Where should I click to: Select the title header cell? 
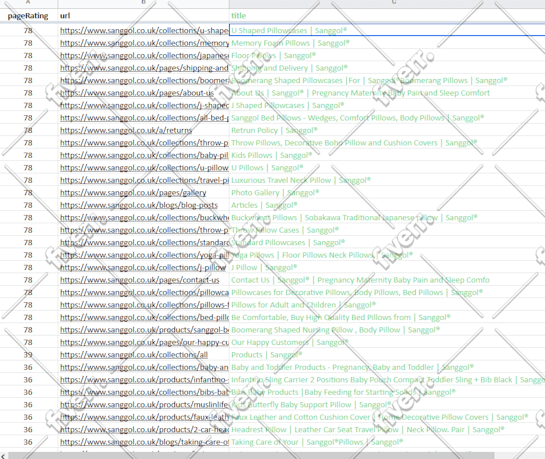(387, 16)
